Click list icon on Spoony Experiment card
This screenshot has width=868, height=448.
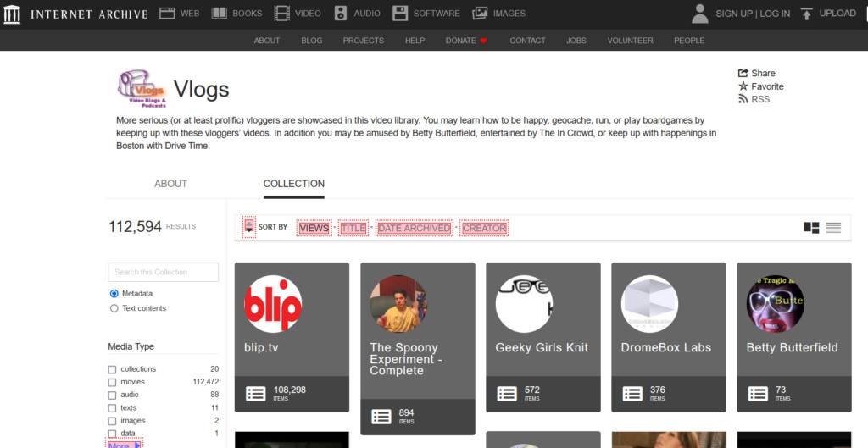381,417
